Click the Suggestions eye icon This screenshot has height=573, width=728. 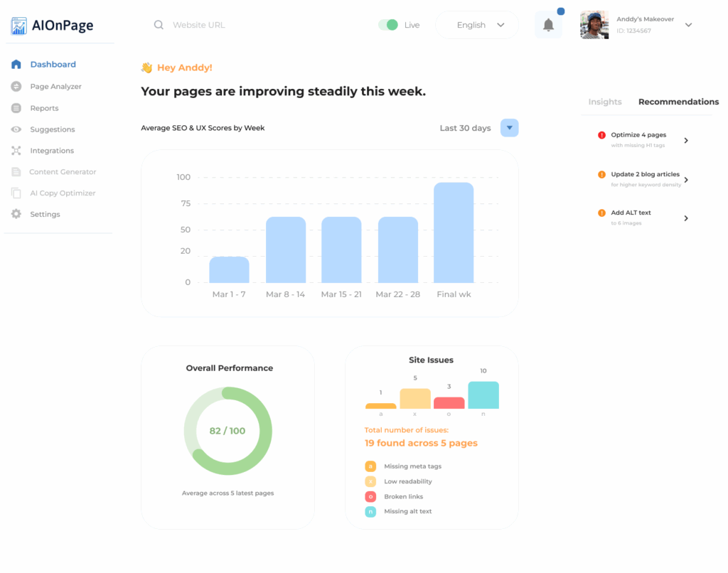16,129
